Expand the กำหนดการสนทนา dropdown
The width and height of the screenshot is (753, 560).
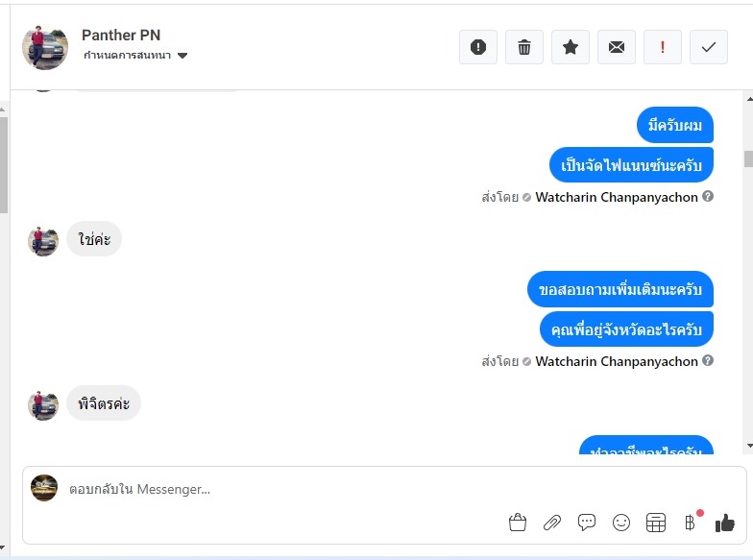click(134, 56)
